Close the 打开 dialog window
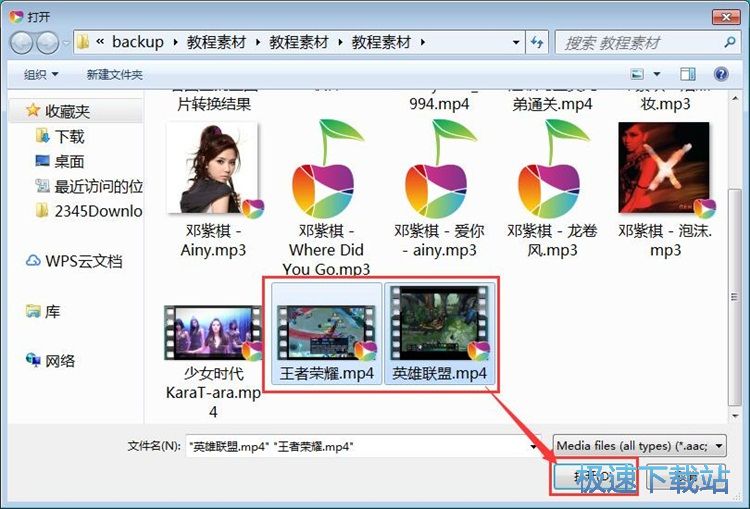This screenshot has height=509, width=750. click(726, 17)
